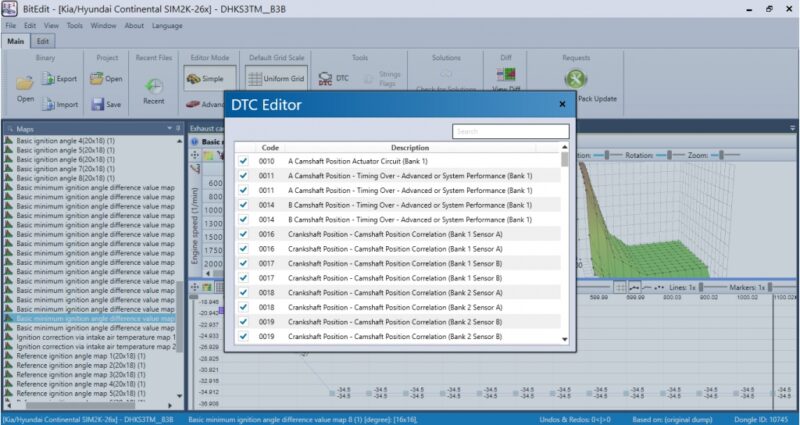
Task: Switch to the Edit ribbon tab
Action: [44, 41]
